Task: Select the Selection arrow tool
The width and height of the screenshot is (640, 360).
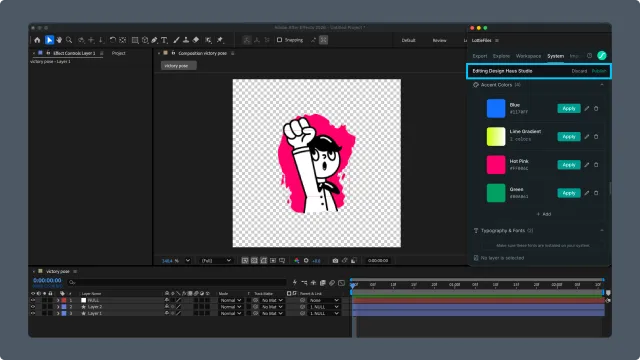Action: pos(49,40)
